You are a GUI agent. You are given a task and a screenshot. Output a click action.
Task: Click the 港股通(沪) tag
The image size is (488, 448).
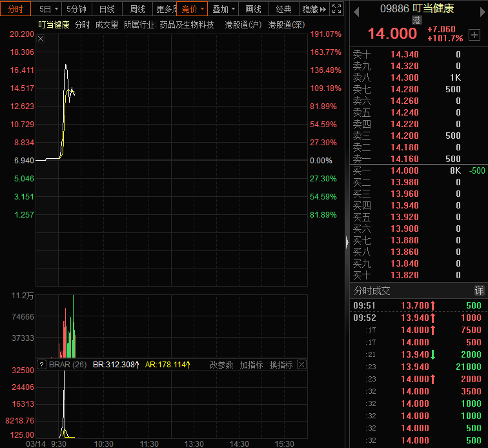tap(243, 25)
